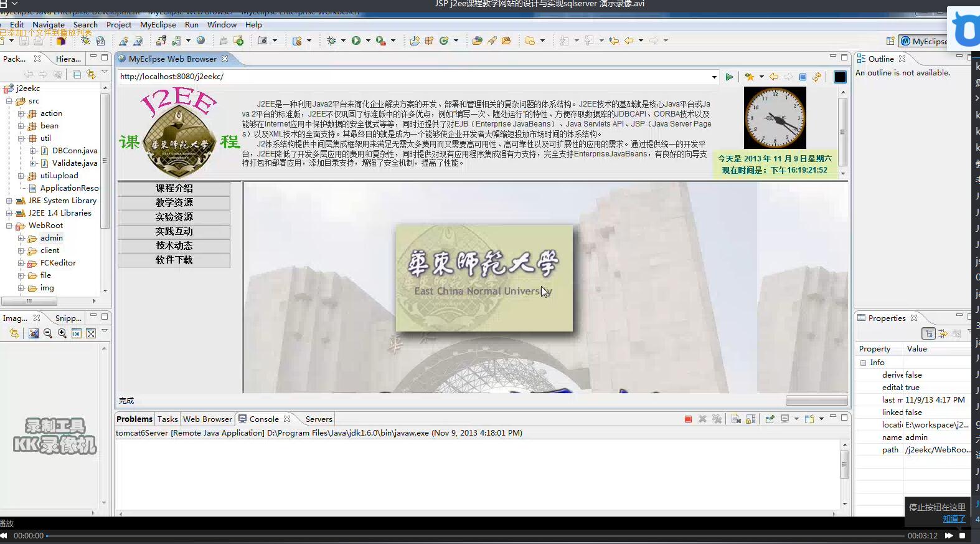This screenshot has height=544, width=980.
Task: Click MyEclipse perspective button
Action: click(924, 41)
